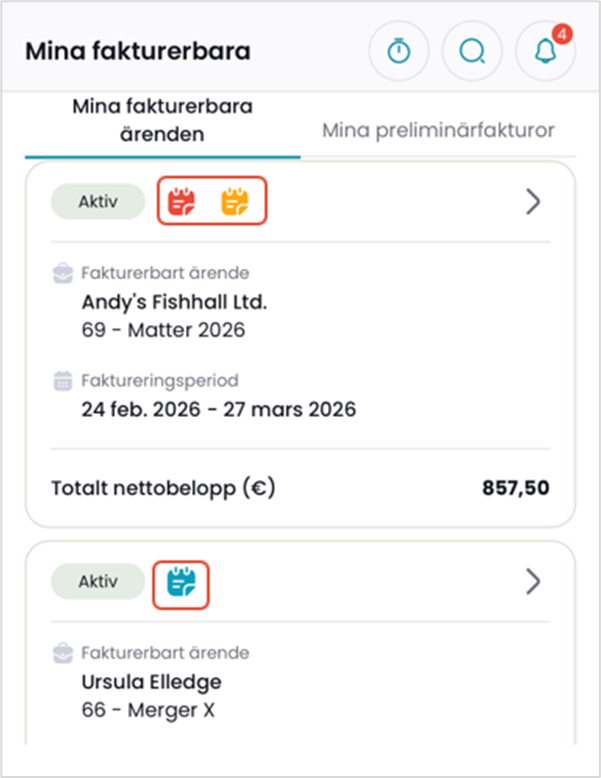Open the time tracking stopwatch icon

click(399, 51)
